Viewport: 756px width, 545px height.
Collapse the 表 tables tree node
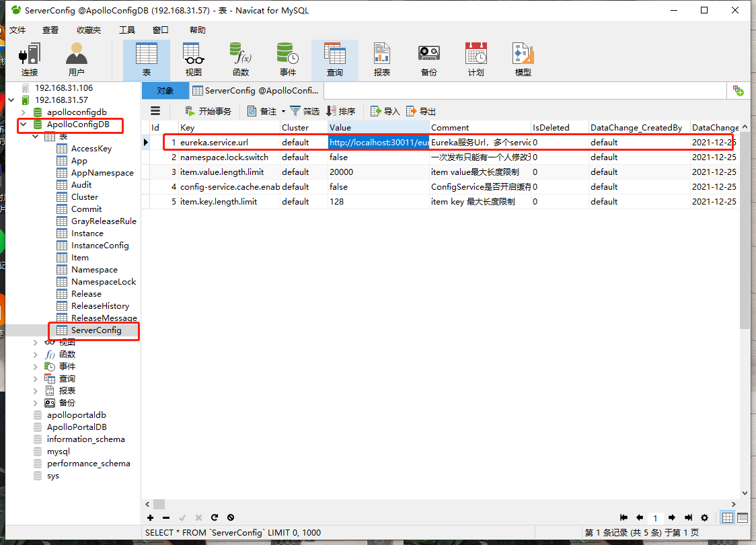[36, 137]
